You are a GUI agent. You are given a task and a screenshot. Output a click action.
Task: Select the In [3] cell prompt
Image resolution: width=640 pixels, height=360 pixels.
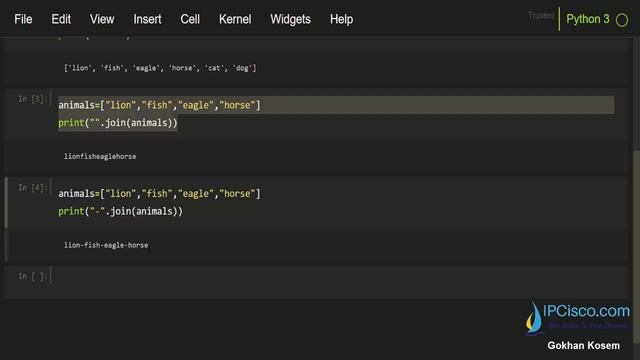(33, 99)
